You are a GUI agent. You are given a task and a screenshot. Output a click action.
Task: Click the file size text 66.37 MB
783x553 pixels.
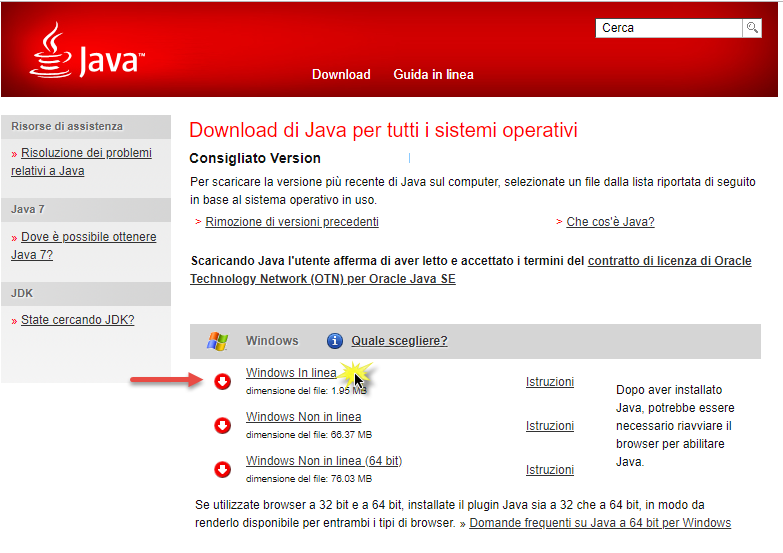[351, 435]
